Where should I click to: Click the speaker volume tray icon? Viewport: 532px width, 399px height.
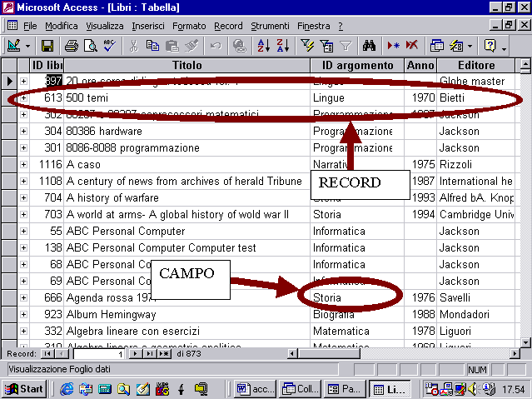[x=471, y=389]
